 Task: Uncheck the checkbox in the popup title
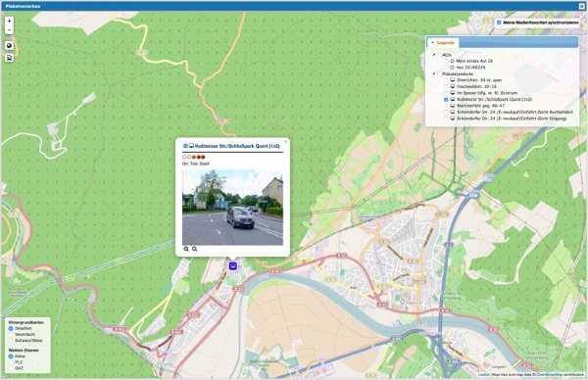185,146
